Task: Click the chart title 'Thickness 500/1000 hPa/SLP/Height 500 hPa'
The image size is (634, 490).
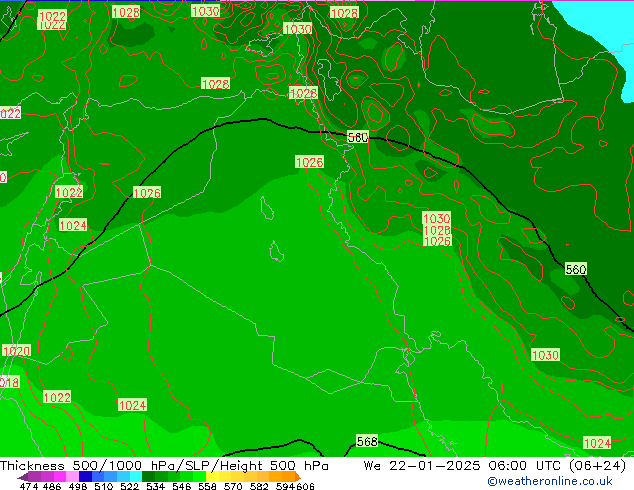Action: coord(164,466)
